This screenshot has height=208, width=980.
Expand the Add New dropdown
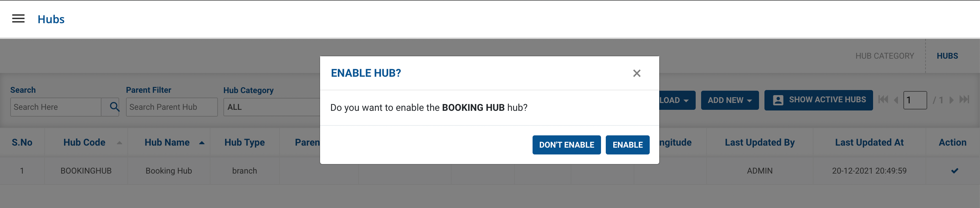pos(729,100)
